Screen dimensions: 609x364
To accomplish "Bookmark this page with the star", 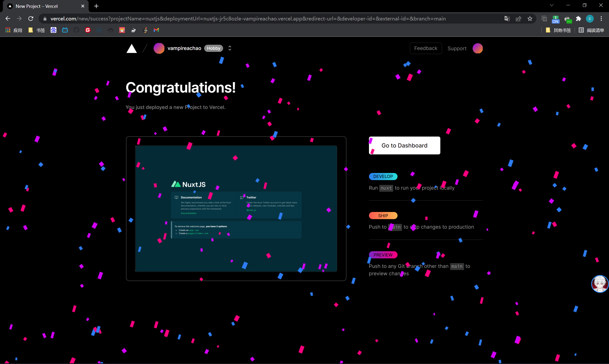I will (530, 19).
